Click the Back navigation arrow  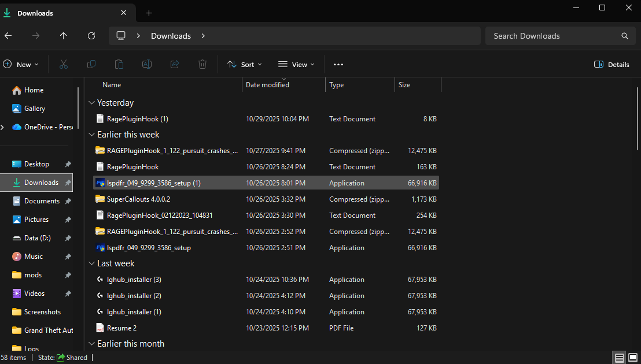(x=8, y=36)
